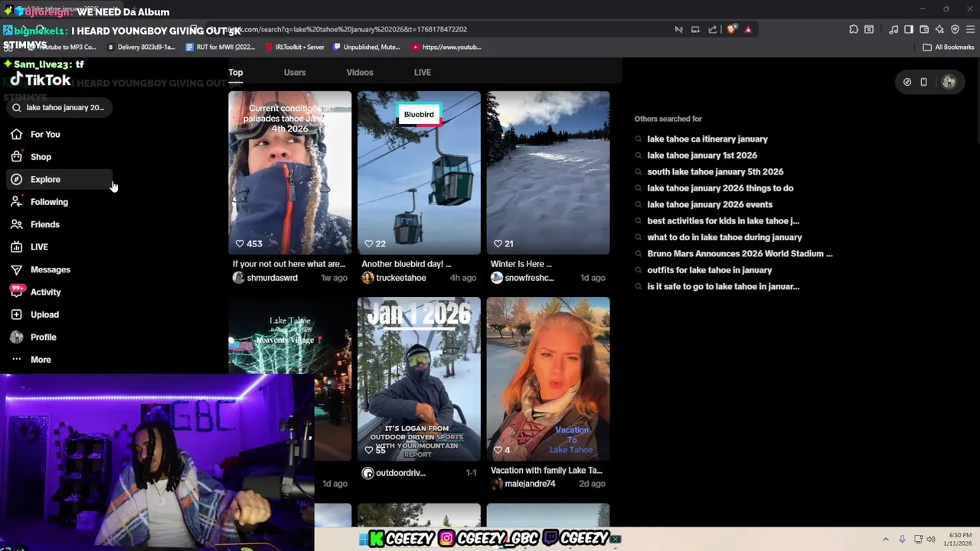Open the music playlist icon in toolbar
Screen dimensions: 980x551
[x=893, y=29]
